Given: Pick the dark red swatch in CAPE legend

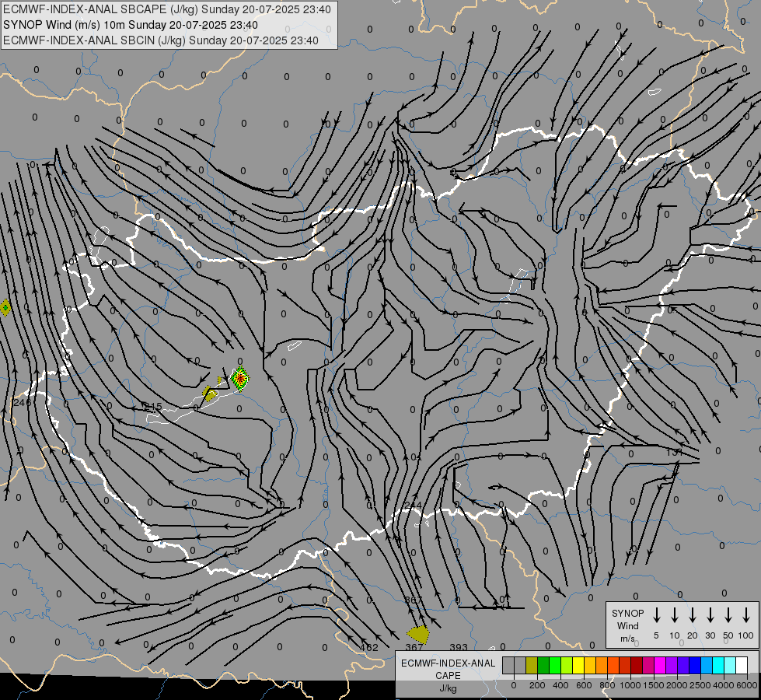Looking at the screenshot, I should (637, 666).
